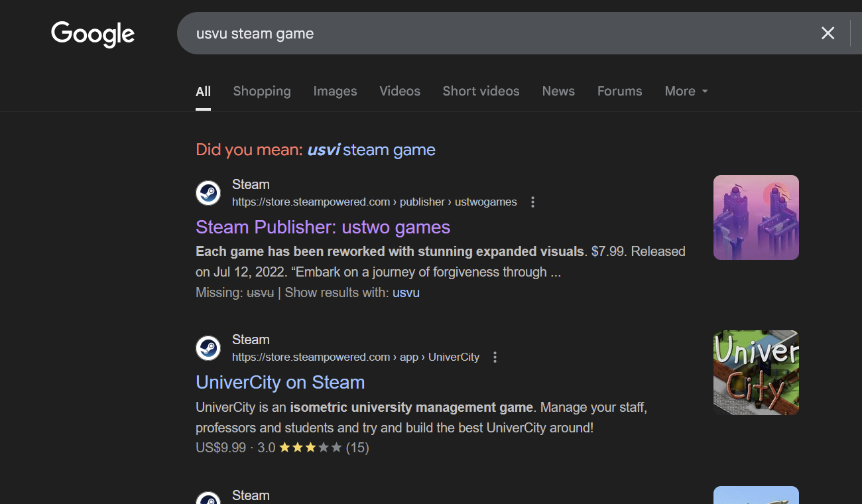Click the UniverCity app URL breadcrumb
The height and width of the screenshot is (504, 862).
pyautogui.click(x=355, y=357)
